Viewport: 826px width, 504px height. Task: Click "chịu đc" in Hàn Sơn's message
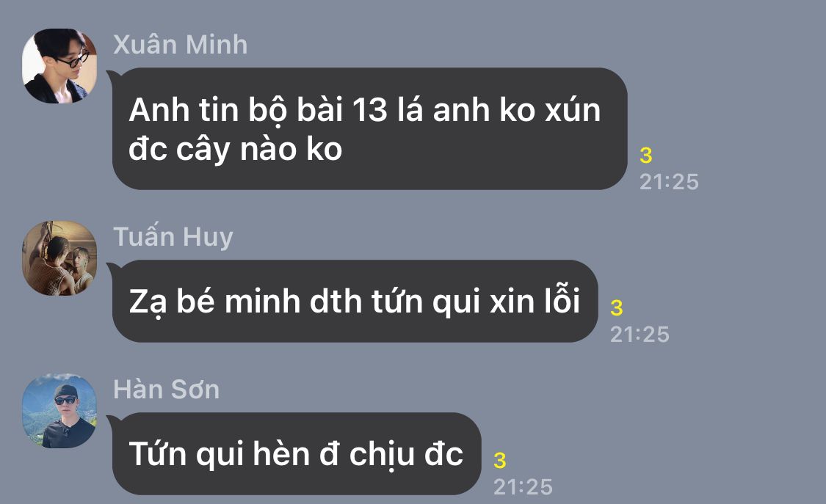pos(406,455)
